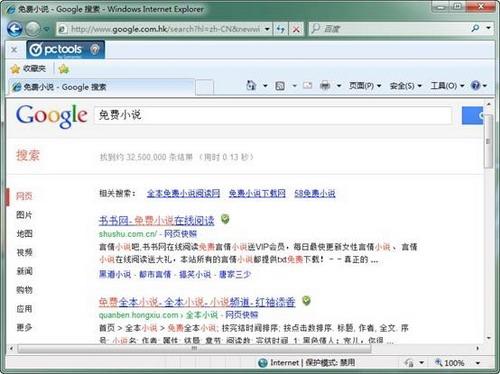Open 网页快照 for shushu.com.cn result
This screenshot has width=500, height=374.
pyautogui.click(x=180, y=234)
